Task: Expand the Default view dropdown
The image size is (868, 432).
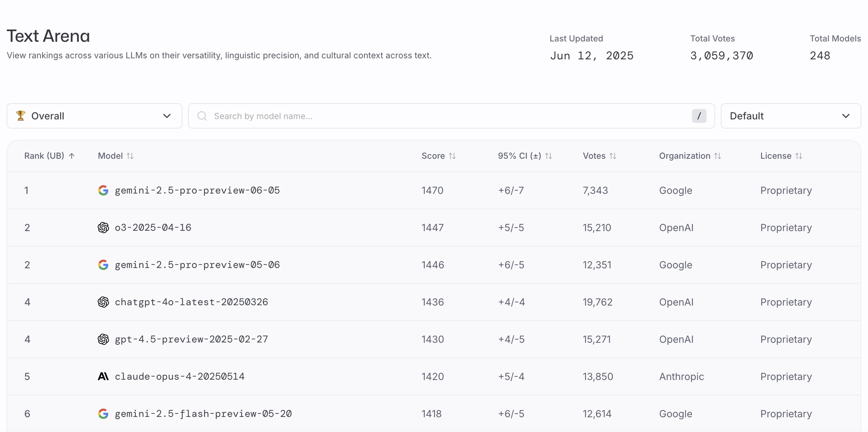Action: pos(791,116)
